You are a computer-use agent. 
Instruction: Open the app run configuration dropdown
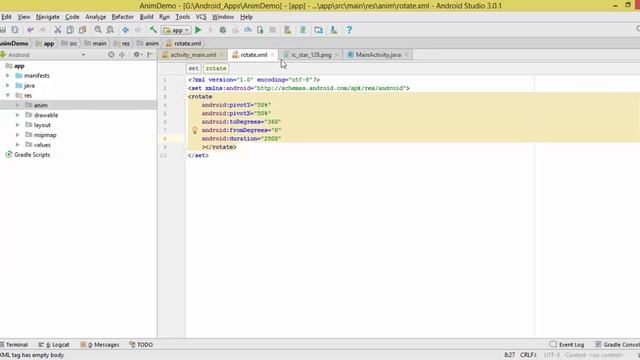click(x=176, y=30)
